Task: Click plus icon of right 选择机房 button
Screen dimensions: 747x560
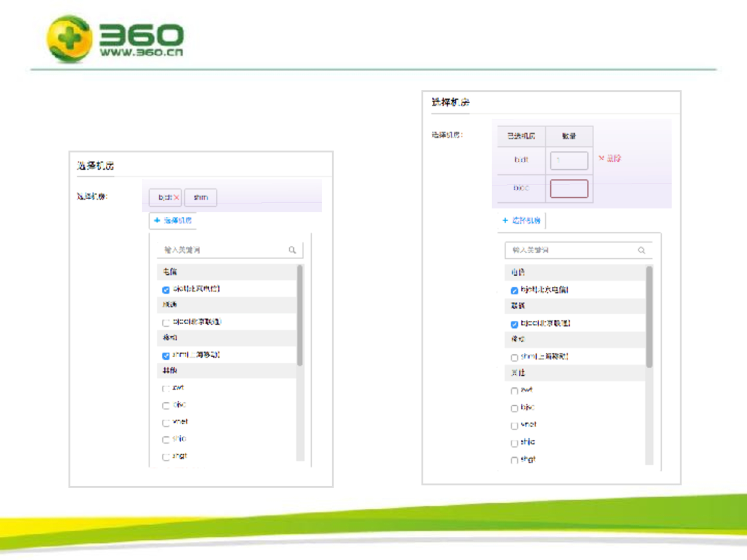Action: click(505, 220)
